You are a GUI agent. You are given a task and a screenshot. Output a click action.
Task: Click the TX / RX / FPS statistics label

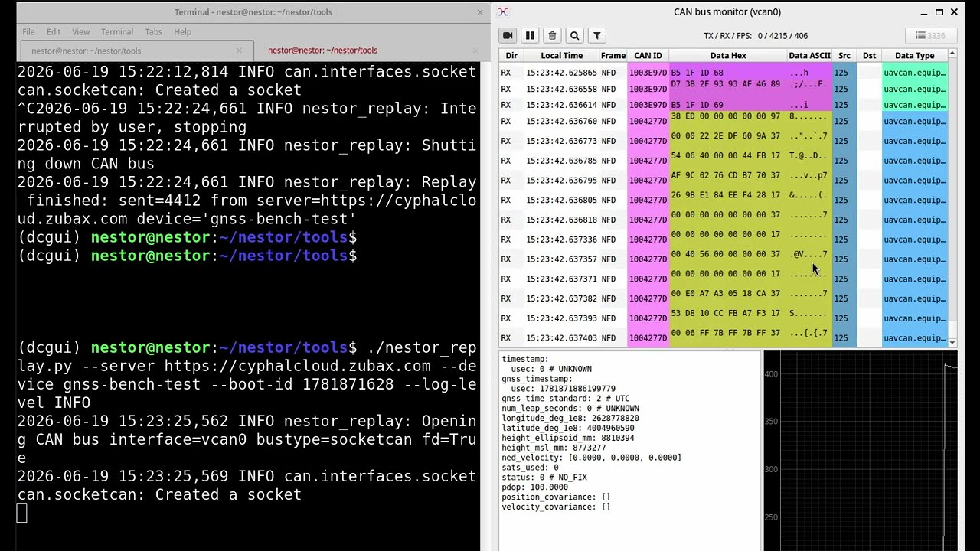(x=756, y=36)
